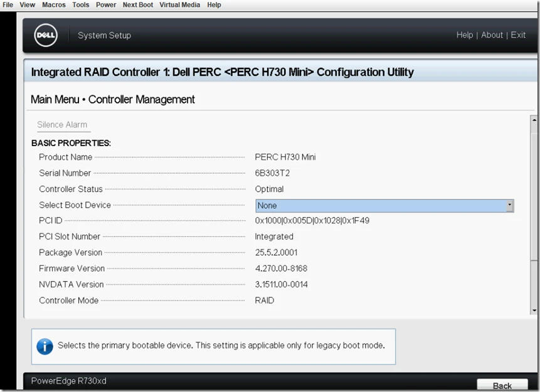
Task: Click the Serial Number label
Action: [x=65, y=173]
